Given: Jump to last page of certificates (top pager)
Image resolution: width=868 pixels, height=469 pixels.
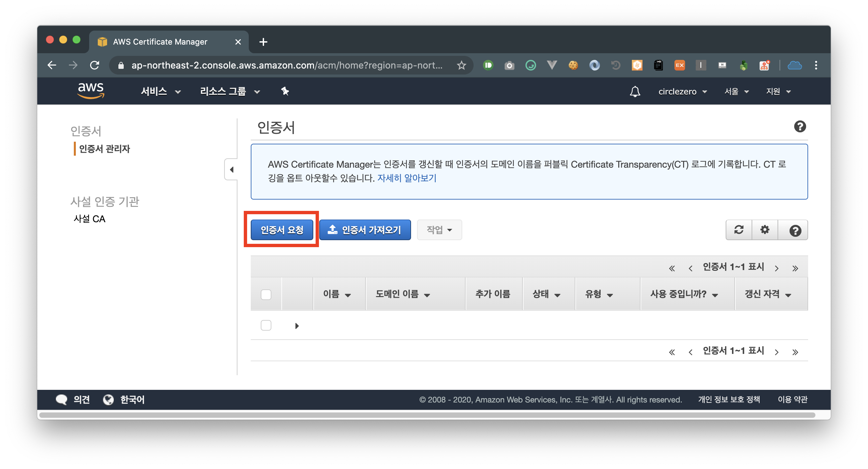Looking at the screenshot, I should tap(795, 268).
